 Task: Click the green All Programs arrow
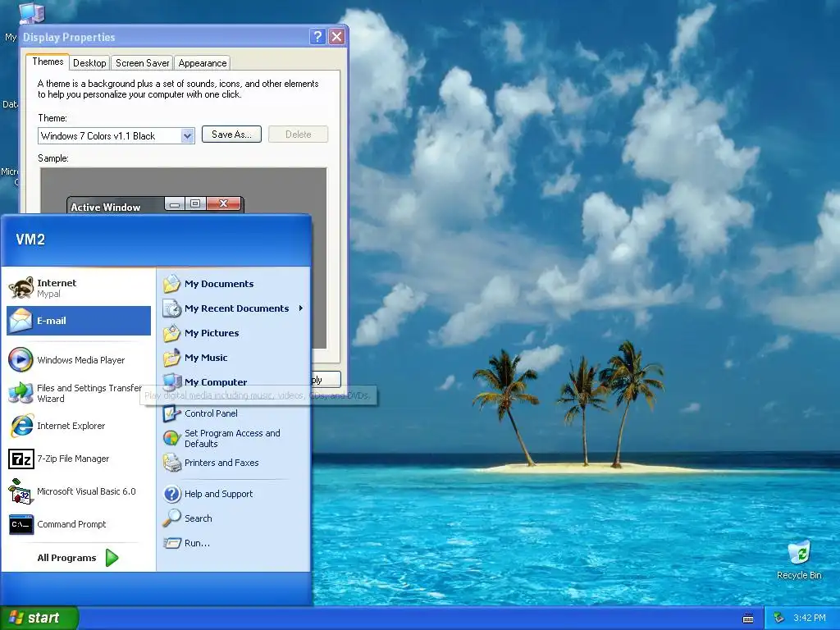pyautogui.click(x=112, y=558)
